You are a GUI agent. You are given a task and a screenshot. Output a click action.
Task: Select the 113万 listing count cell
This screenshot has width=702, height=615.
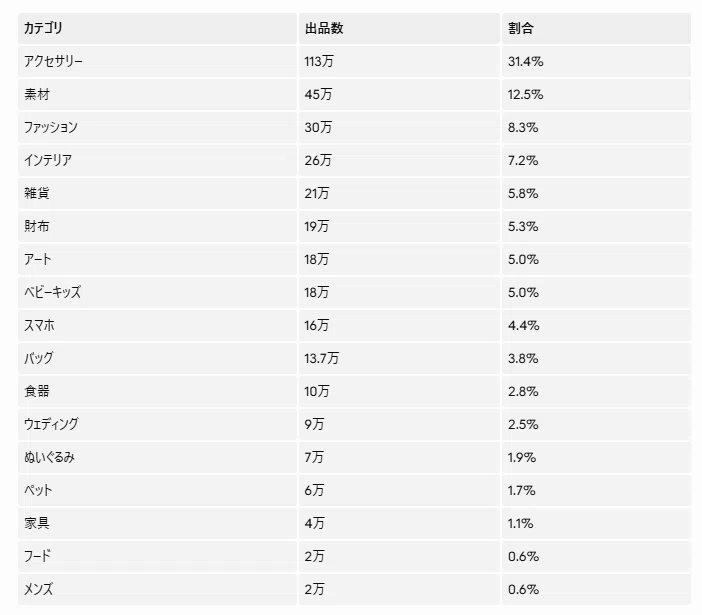(399, 61)
